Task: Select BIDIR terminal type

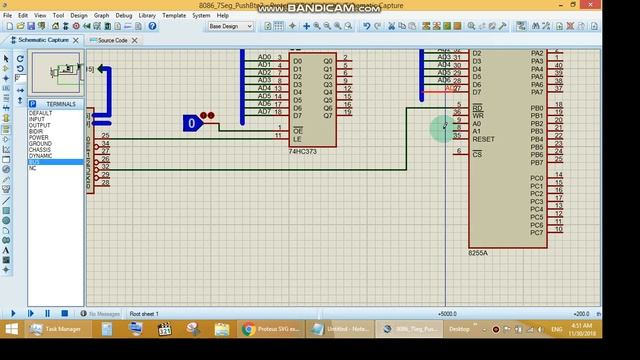Action: (x=56, y=131)
